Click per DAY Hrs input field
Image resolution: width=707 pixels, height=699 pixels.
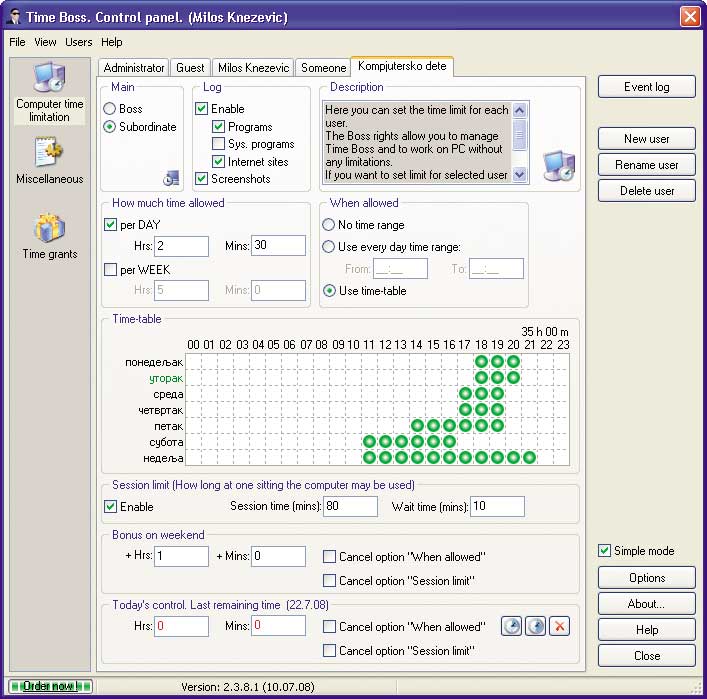(181, 246)
